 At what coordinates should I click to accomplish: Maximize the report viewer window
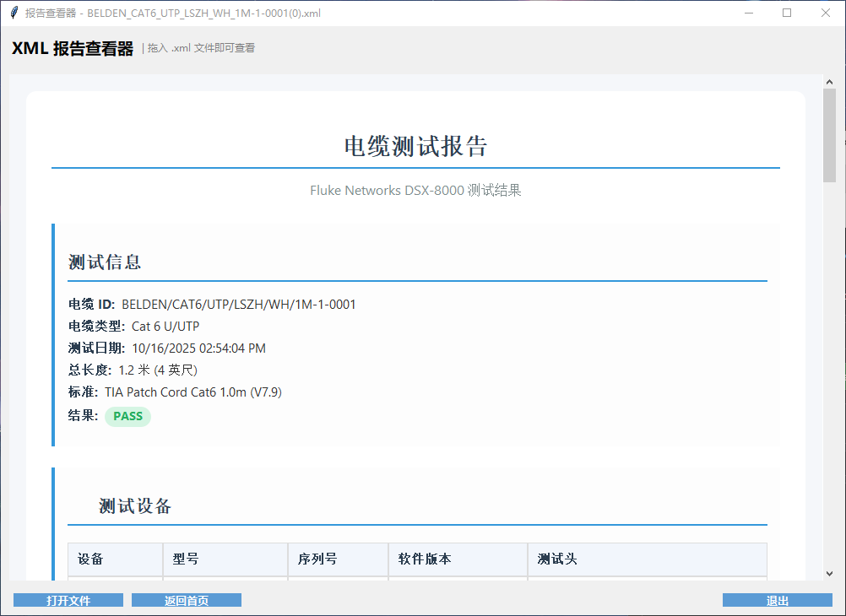tap(787, 13)
